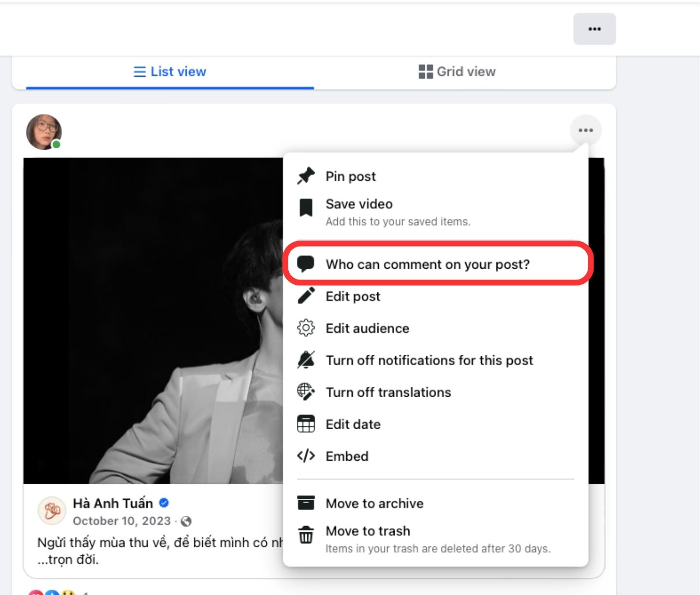
Task: Play the black-and-white video in the post
Action: click(x=153, y=320)
